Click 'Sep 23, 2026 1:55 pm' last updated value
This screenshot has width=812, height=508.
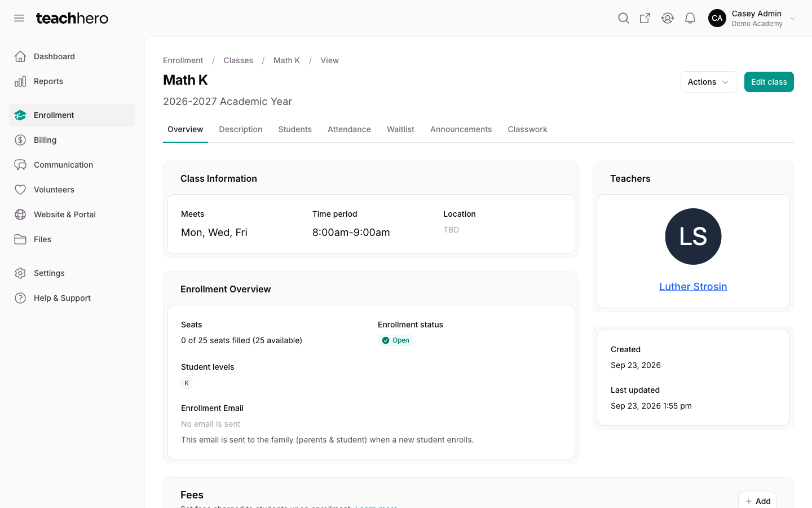[x=651, y=406]
